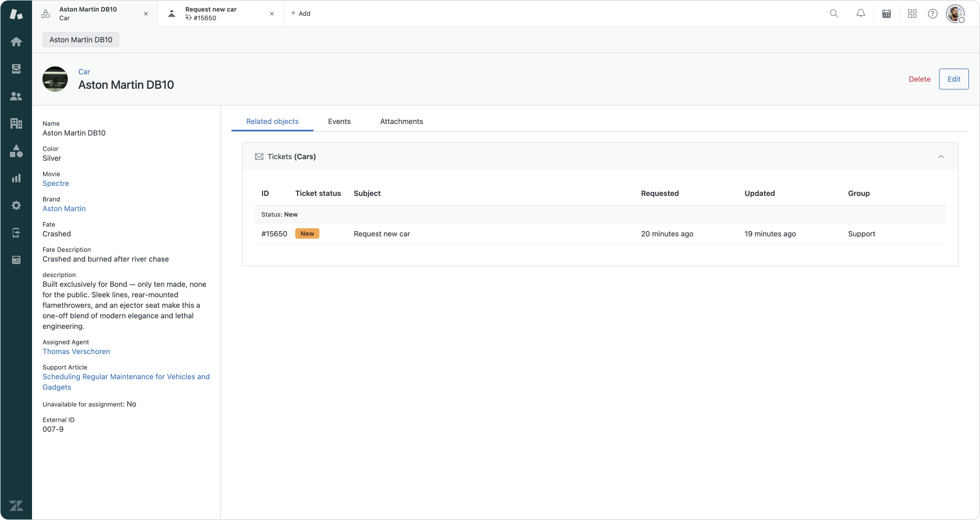This screenshot has width=980, height=520.
Task: Open the Organizations building icon in sidebar
Action: coord(16,123)
